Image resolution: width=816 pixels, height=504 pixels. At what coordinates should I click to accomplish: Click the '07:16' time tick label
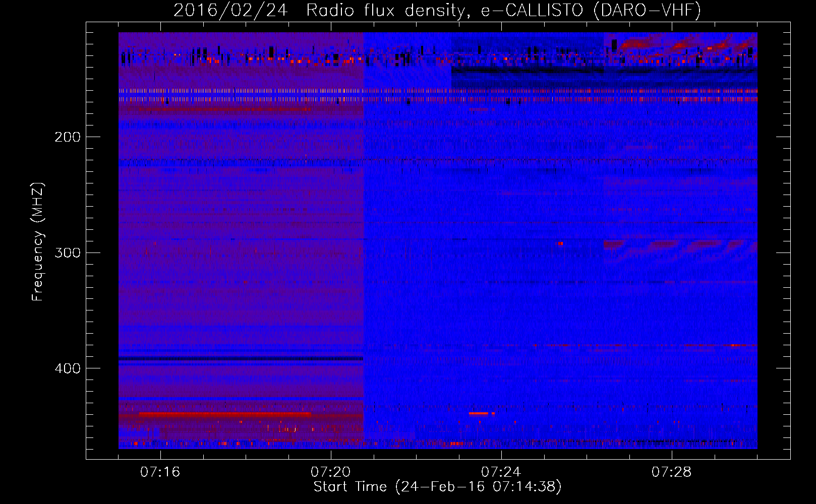pyautogui.click(x=160, y=472)
